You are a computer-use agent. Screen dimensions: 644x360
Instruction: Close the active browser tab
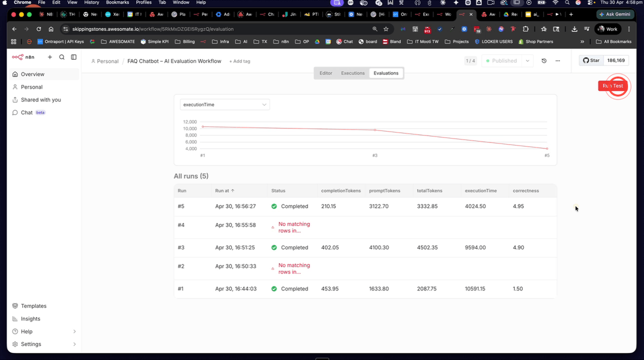click(x=471, y=15)
